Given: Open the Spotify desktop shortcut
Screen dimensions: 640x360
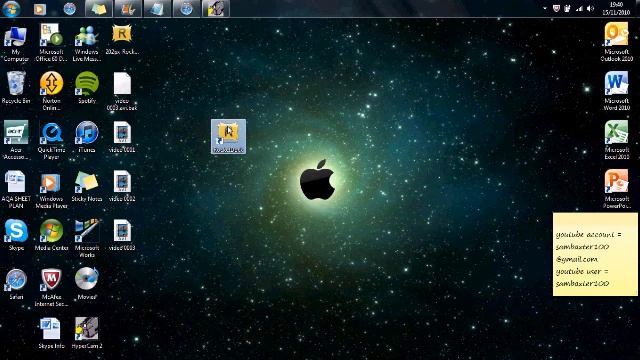Looking at the screenshot, I should click(x=87, y=88).
